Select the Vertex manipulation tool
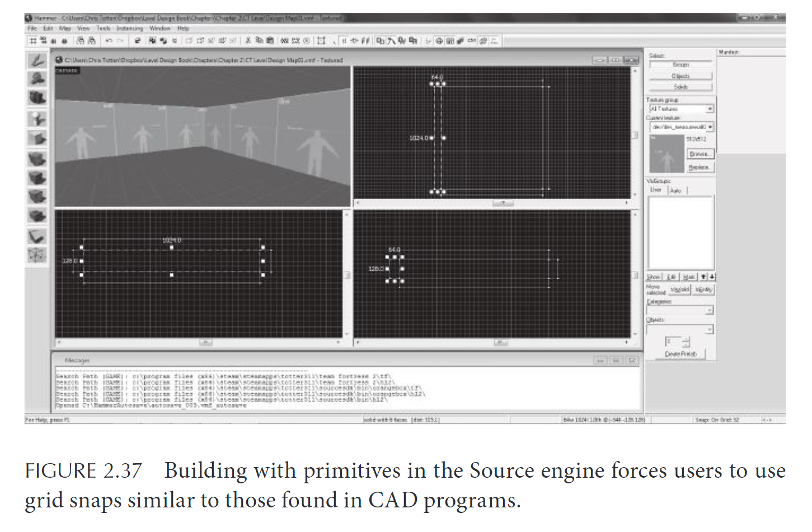The width and height of the screenshot is (812, 532). tap(37, 256)
